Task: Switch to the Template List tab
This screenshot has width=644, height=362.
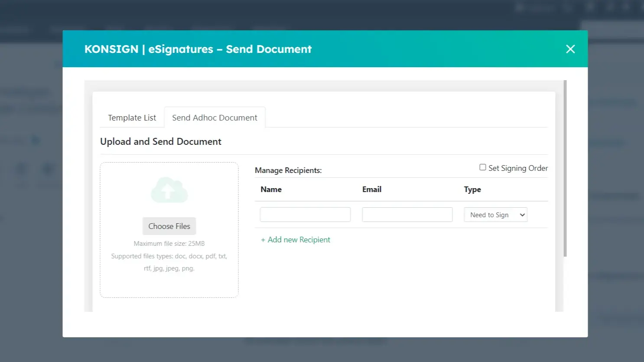Action: [x=132, y=117]
